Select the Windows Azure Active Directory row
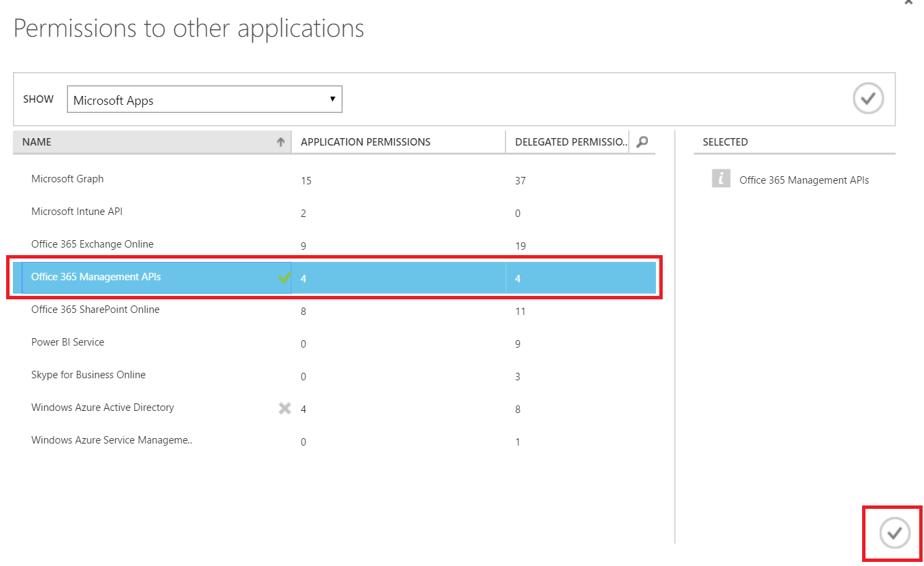Viewport: 924px width, 566px height. tap(334, 408)
